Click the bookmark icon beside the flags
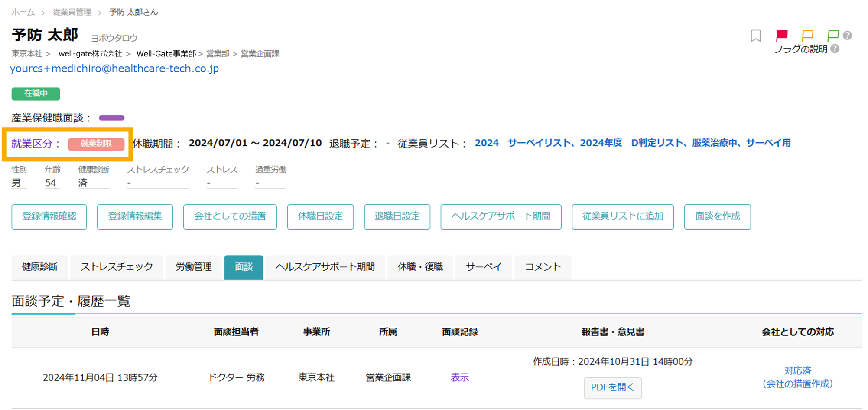 point(756,36)
